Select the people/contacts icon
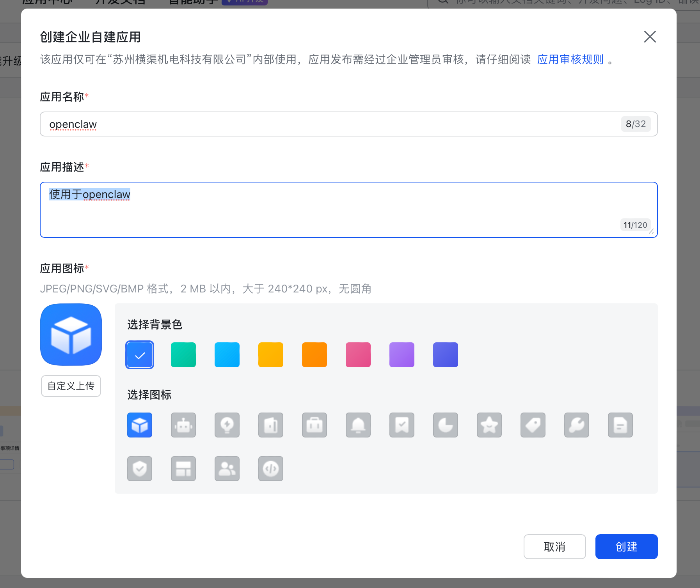This screenshot has width=700, height=588. point(227,469)
